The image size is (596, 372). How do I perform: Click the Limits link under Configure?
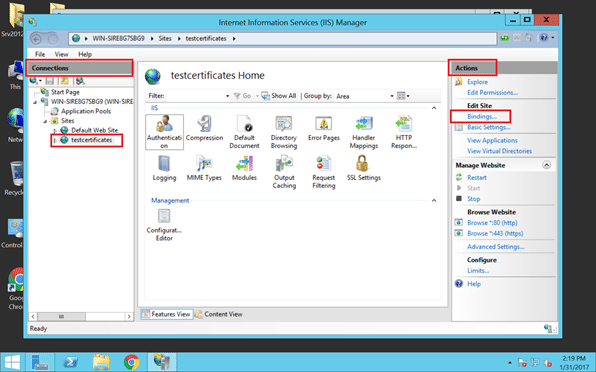click(x=478, y=271)
